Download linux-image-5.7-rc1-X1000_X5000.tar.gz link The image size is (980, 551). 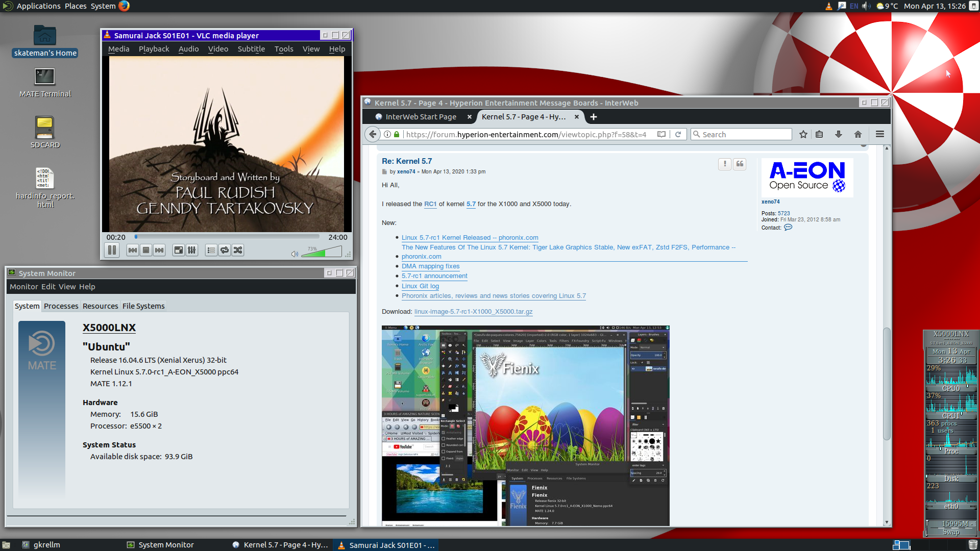pos(473,312)
